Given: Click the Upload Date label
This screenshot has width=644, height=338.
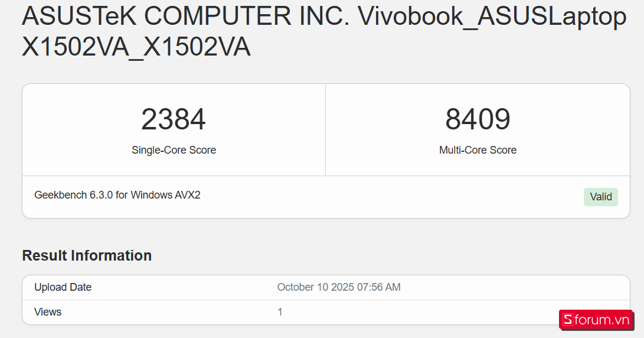Looking at the screenshot, I should tap(63, 287).
